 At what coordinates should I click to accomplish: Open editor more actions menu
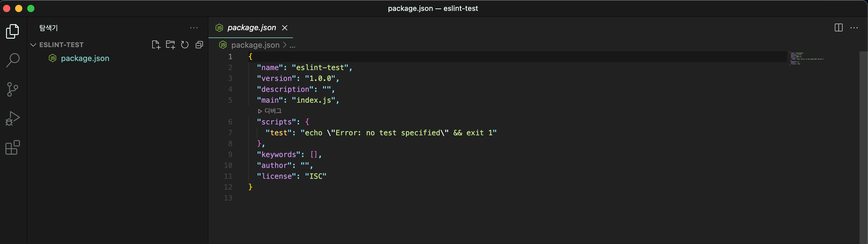(x=854, y=28)
